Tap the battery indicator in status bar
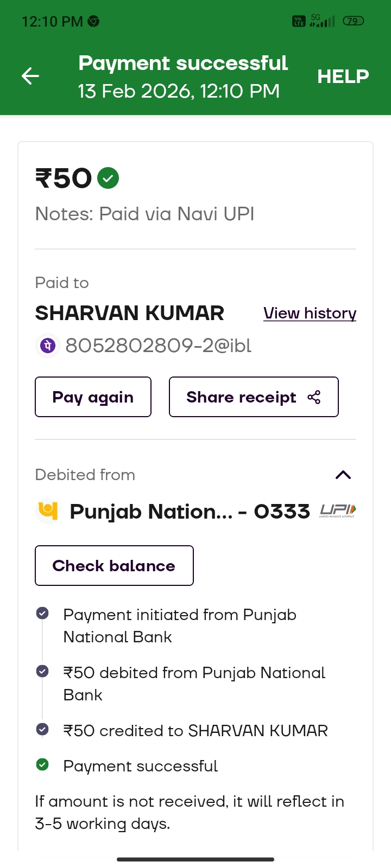This screenshot has height=868, width=391. (x=353, y=21)
